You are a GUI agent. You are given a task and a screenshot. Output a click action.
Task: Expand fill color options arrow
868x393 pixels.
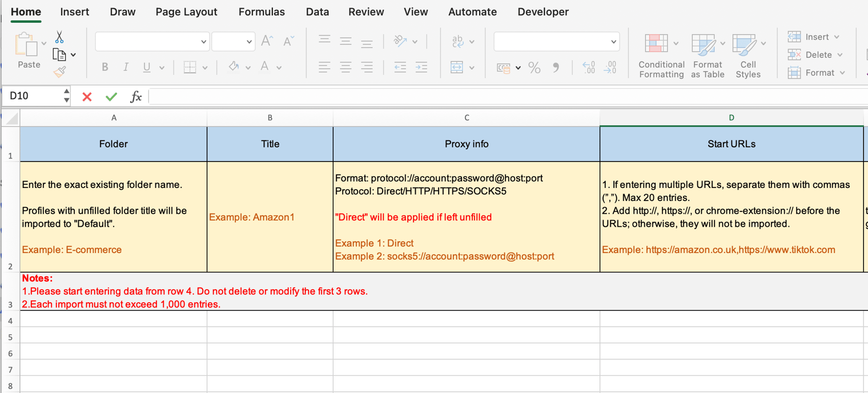(248, 68)
